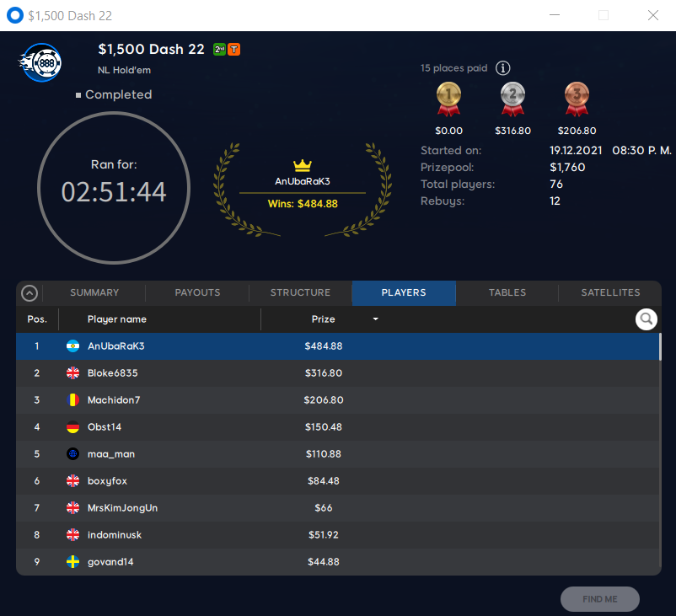Click the Find Me button

click(x=599, y=599)
